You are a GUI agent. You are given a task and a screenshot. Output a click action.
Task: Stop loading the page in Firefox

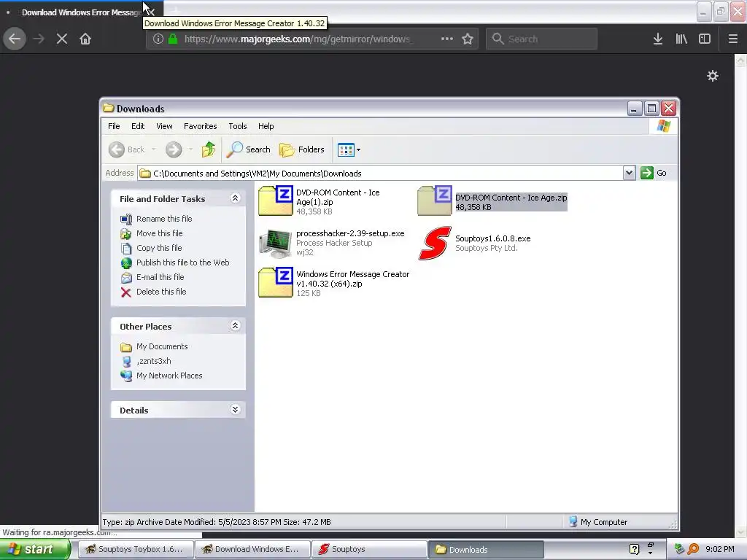62,39
